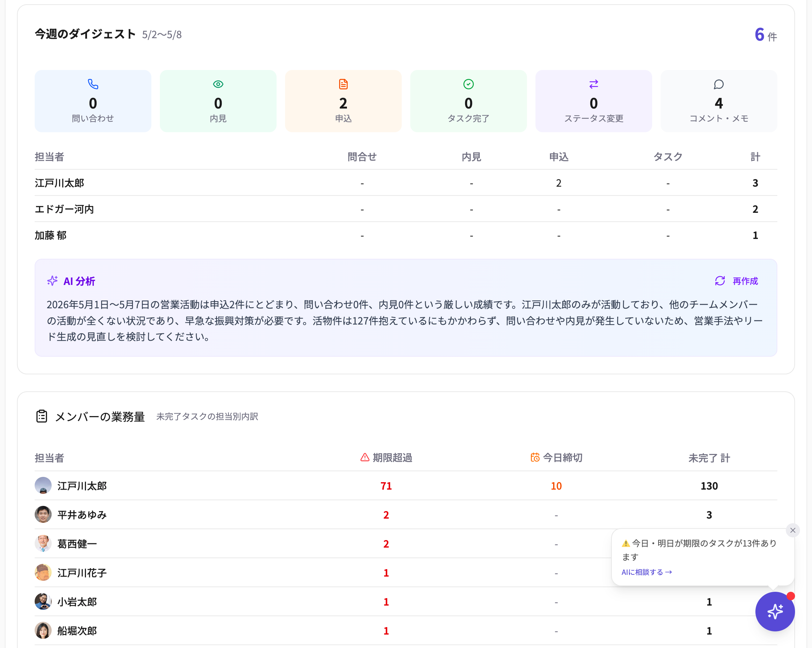The height and width of the screenshot is (648, 812).
Task: Click overdue count 71 for 江戸川太郎
Action: (386, 486)
